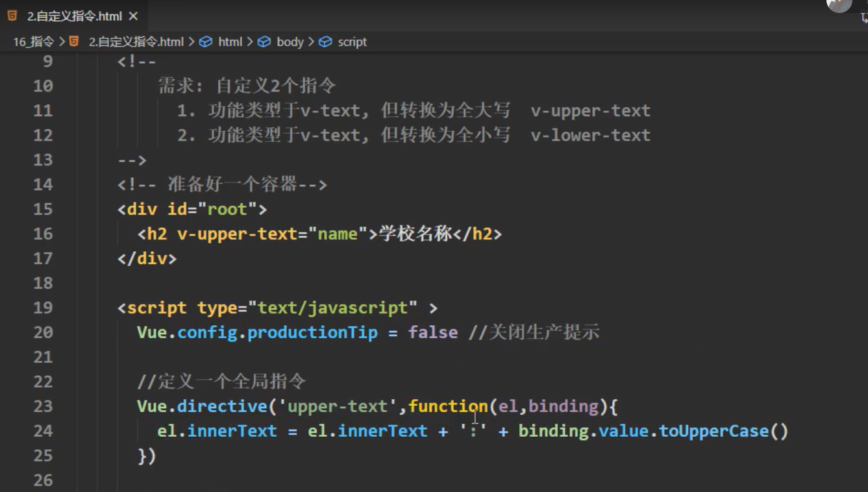Click the closing }) on line 25
Screen dimensions: 868x492
coord(147,456)
